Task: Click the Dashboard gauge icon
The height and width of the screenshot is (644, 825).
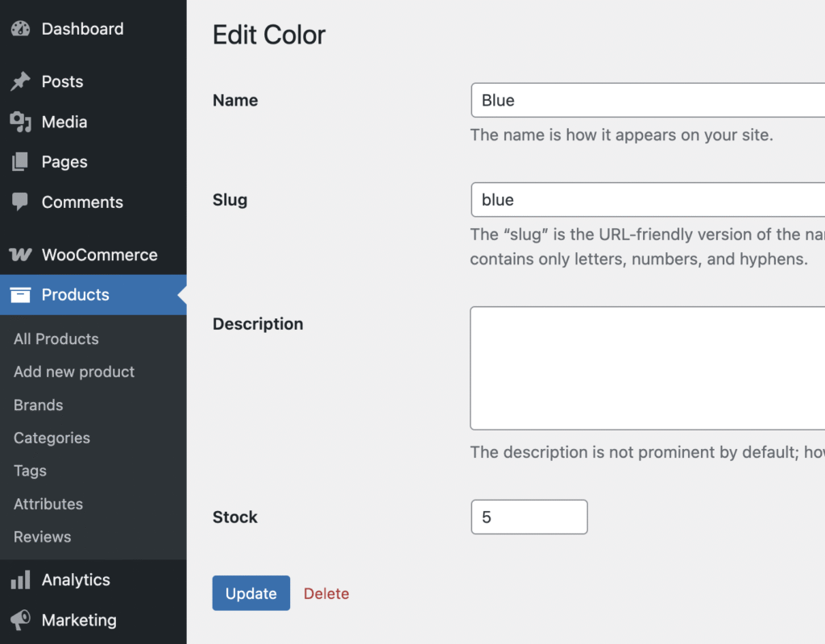Action: click(x=20, y=29)
